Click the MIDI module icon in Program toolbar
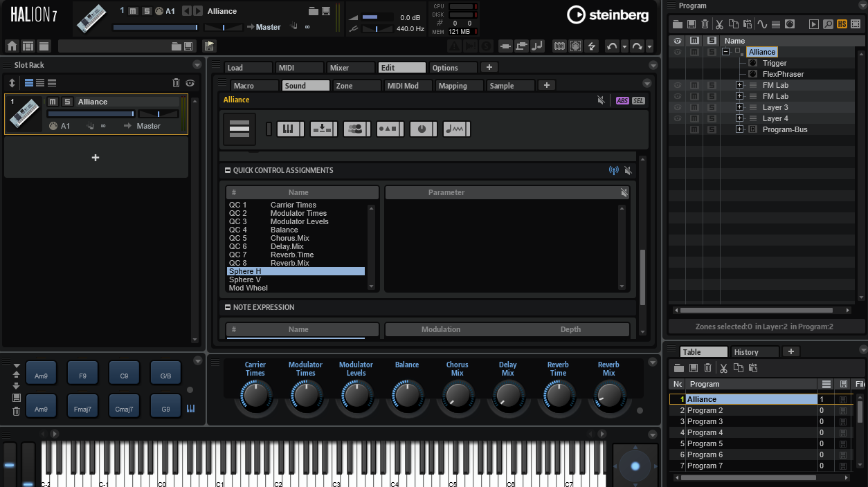This screenshot has width=868, height=487. click(x=789, y=24)
